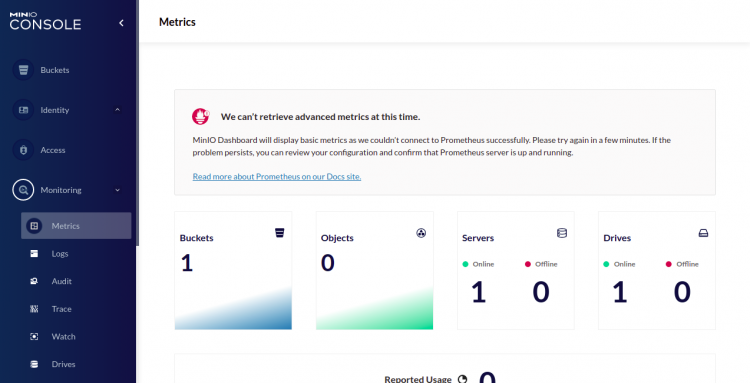Click the Objects card circular icon
This screenshot has width=750, height=383.
pyautogui.click(x=421, y=233)
